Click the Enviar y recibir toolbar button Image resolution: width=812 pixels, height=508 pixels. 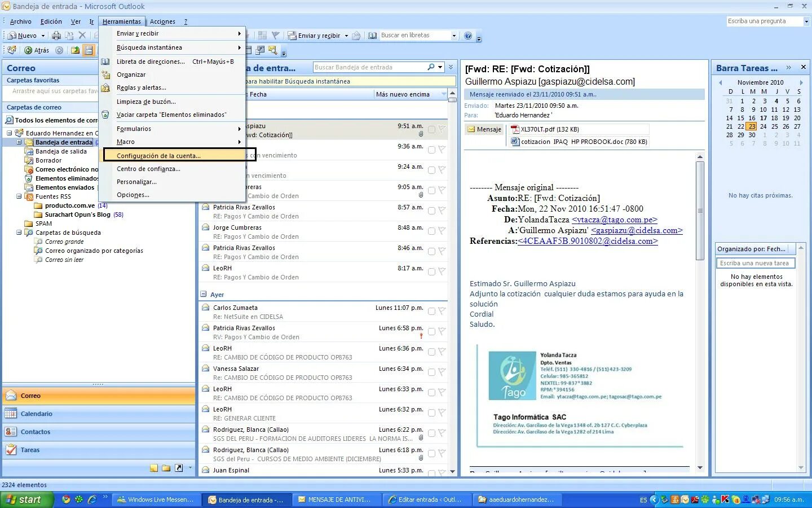(x=315, y=36)
